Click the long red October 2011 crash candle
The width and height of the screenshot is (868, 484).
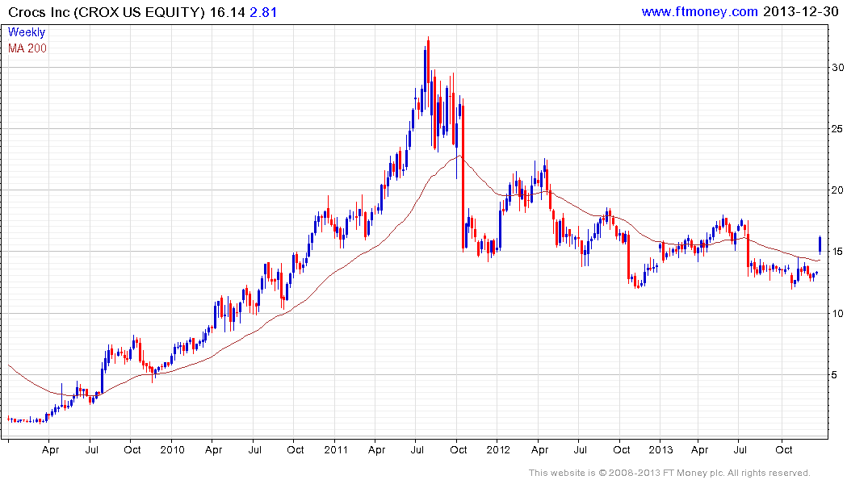(463, 177)
